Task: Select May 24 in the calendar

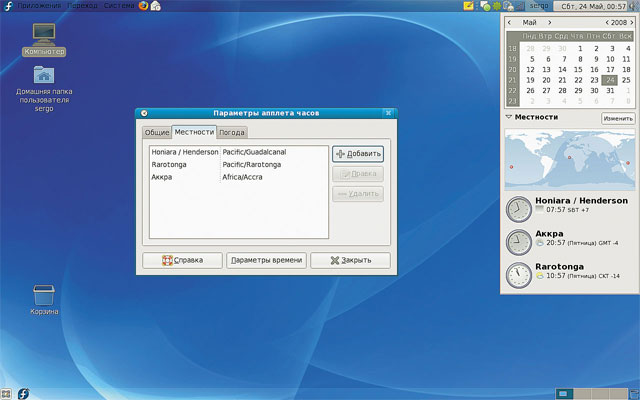Action: [x=610, y=80]
